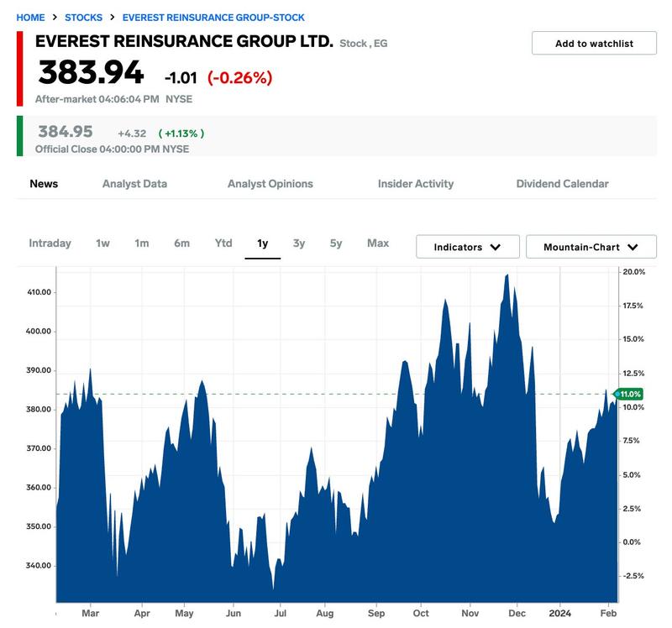672x628 pixels.
Task: Switch the chart to 5y range
Action: [336, 243]
